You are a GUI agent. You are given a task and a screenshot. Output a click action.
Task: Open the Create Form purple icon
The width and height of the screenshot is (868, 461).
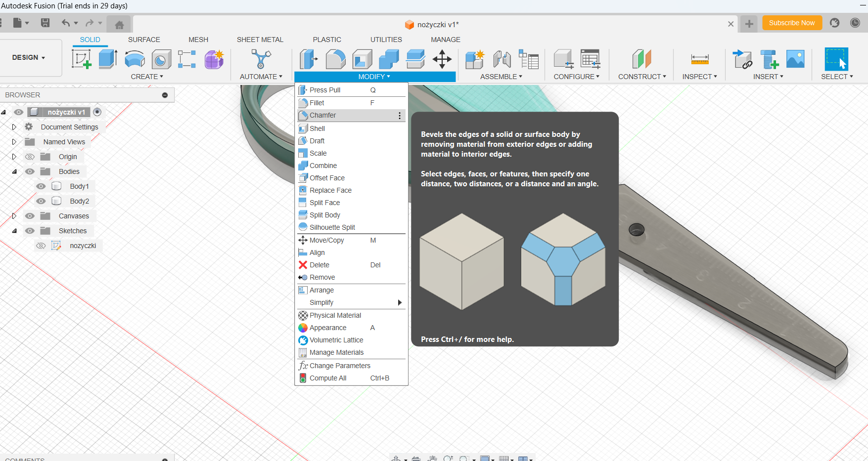[214, 59]
